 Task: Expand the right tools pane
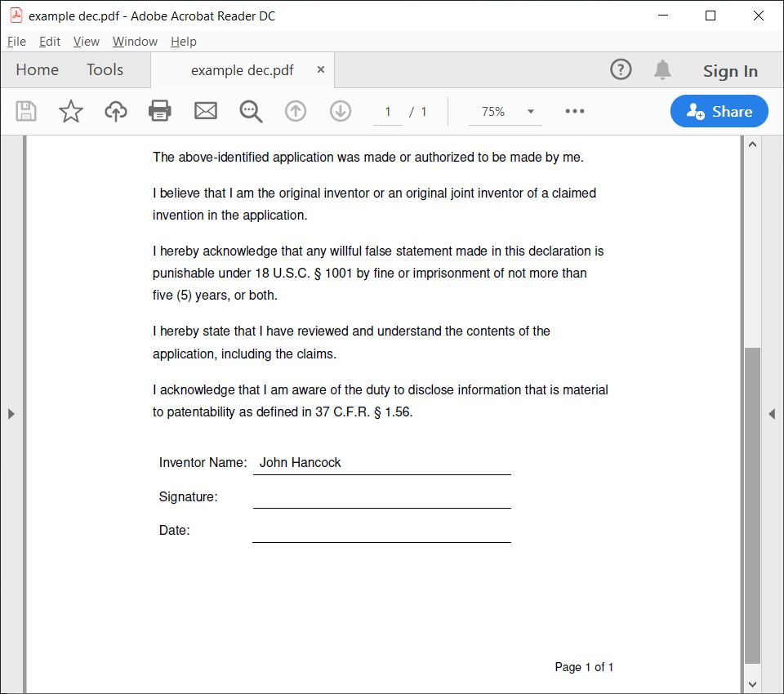tap(773, 414)
